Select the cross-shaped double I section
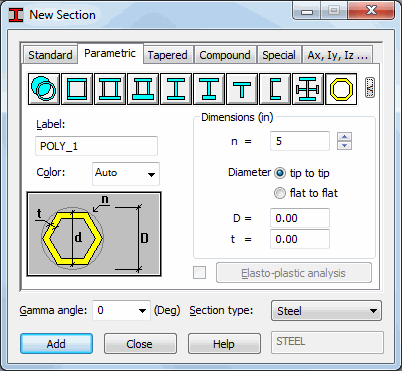 [308, 89]
